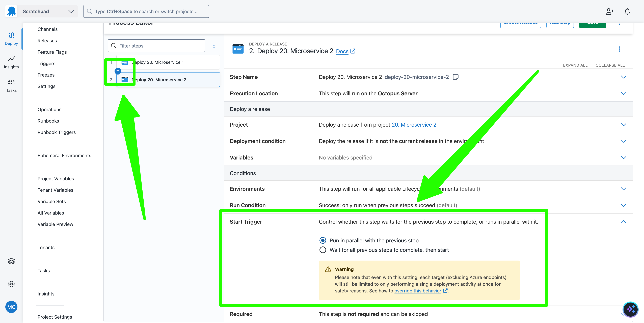644x323 pixels.
Task: Open Project Variables in project menu
Action: pyautogui.click(x=56, y=179)
